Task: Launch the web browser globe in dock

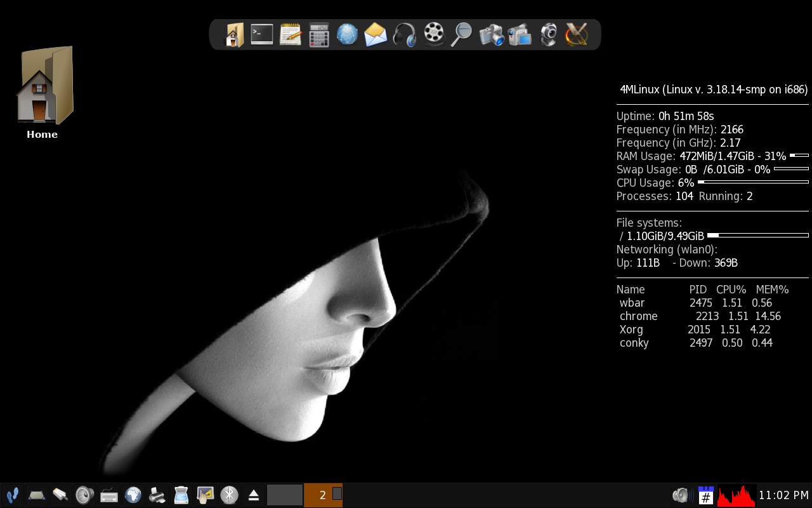Action: click(x=347, y=34)
